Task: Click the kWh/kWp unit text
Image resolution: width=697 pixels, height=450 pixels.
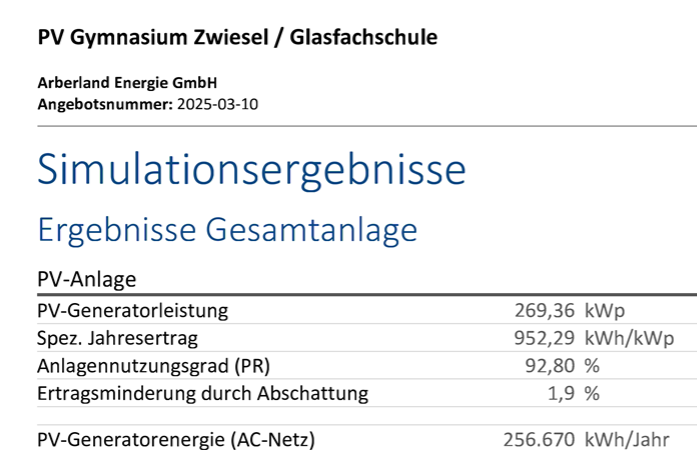Action: (x=629, y=338)
